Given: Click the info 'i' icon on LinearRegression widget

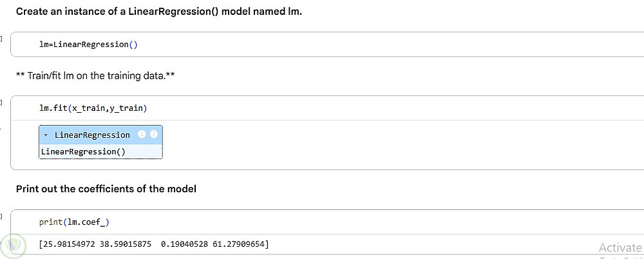Looking at the screenshot, I should [x=142, y=135].
